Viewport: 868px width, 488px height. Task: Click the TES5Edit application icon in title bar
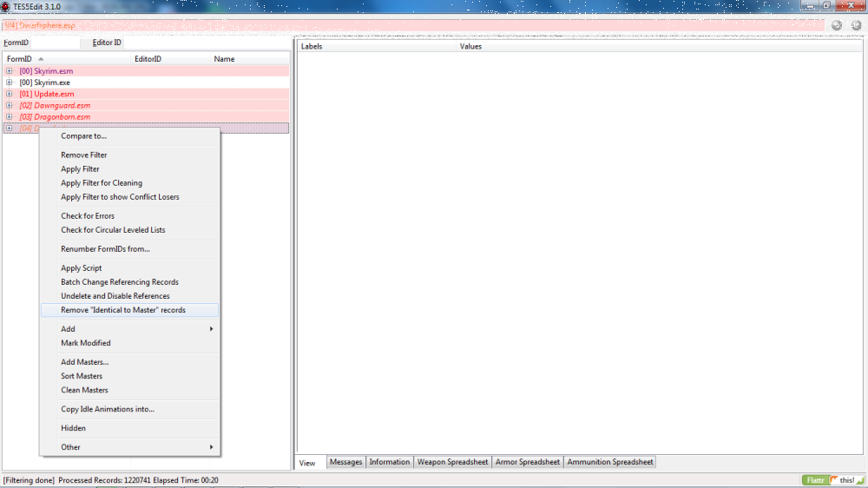[6, 7]
